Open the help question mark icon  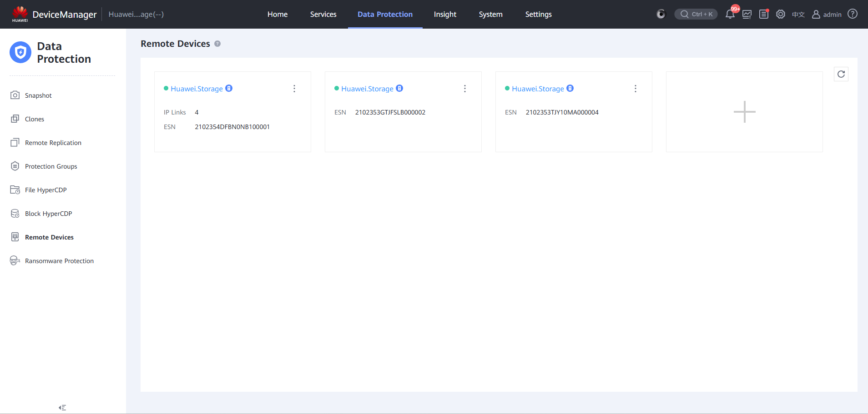pyautogui.click(x=853, y=14)
